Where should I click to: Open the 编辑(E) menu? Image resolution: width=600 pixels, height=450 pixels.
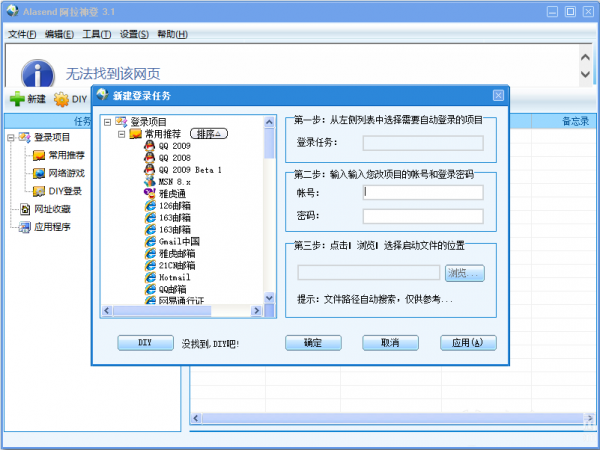coord(59,34)
